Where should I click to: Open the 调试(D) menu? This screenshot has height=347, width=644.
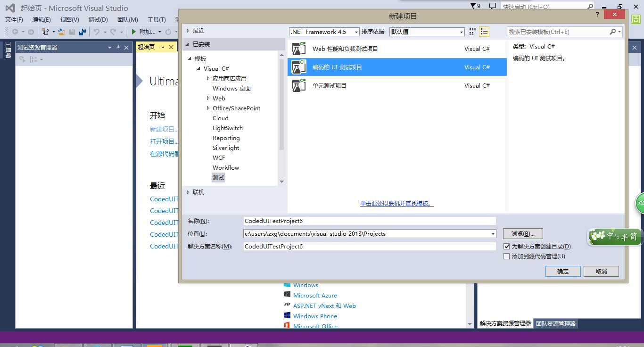pos(98,20)
